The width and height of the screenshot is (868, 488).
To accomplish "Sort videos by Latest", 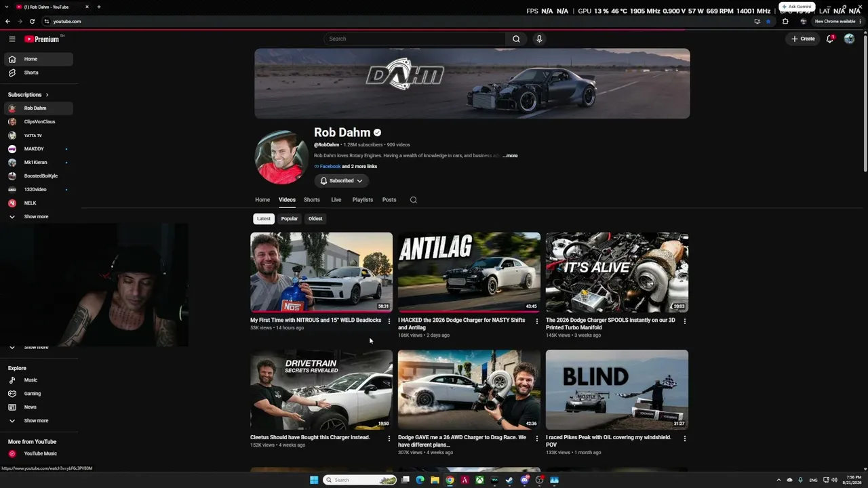I will pyautogui.click(x=264, y=219).
